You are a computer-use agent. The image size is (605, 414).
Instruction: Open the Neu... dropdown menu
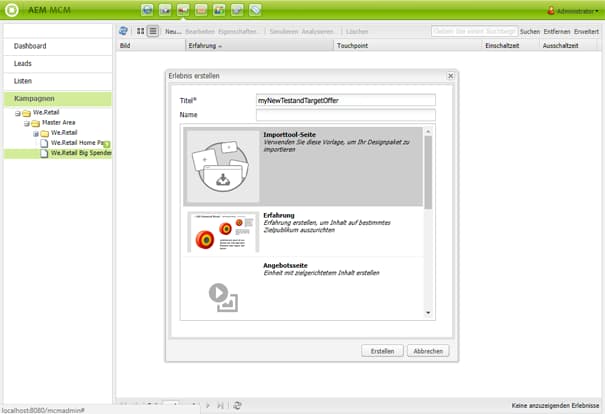[173, 31]
